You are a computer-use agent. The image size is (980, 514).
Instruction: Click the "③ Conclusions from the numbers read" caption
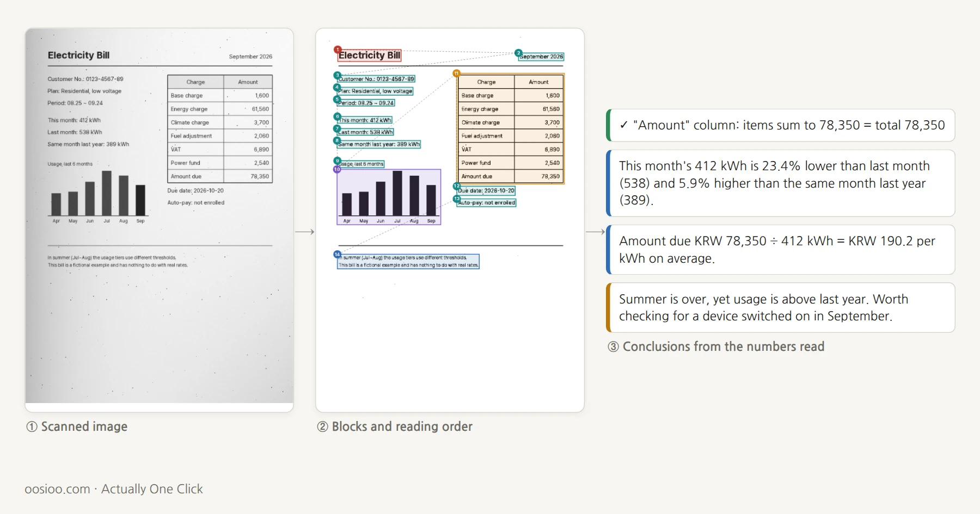(716, 346)
